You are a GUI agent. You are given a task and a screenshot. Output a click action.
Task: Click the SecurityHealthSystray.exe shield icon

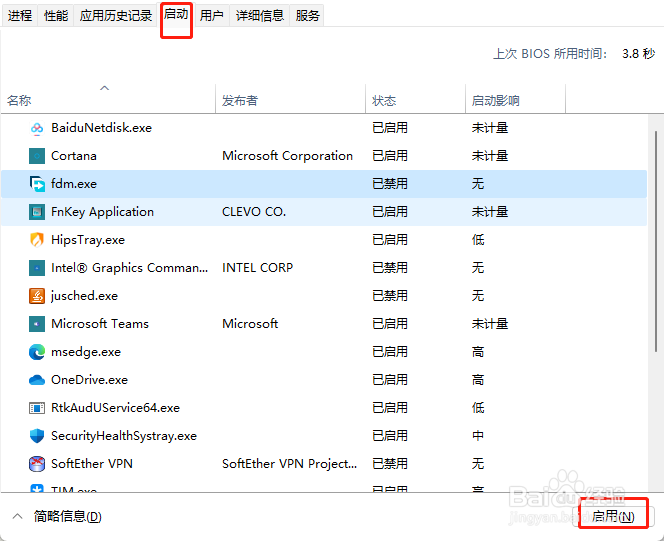[x=37, y=436]
